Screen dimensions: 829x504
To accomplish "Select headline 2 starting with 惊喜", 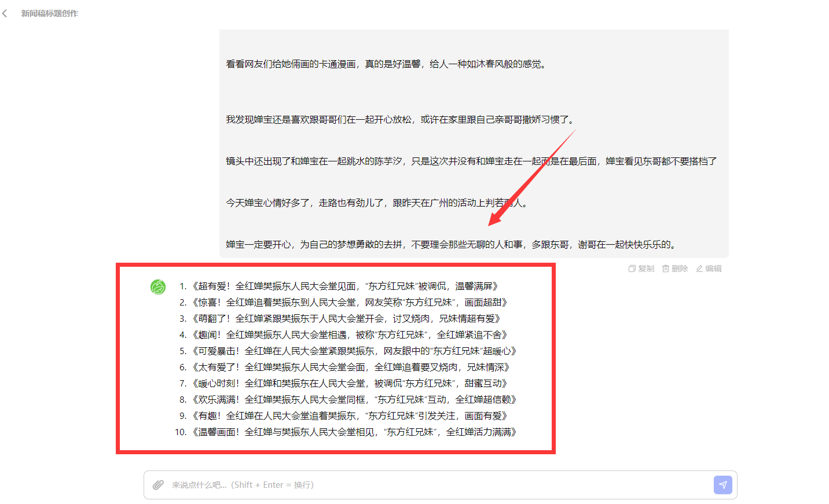I will click(x=350, y=302).
